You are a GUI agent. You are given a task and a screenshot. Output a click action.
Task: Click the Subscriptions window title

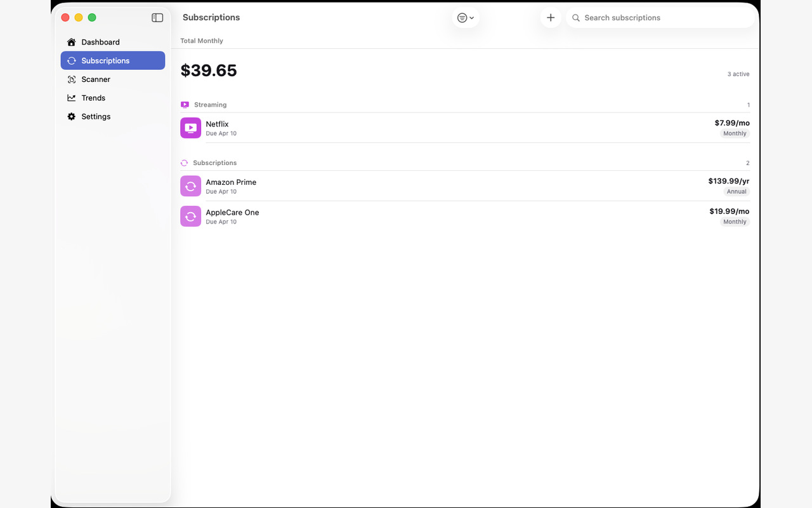211,18
